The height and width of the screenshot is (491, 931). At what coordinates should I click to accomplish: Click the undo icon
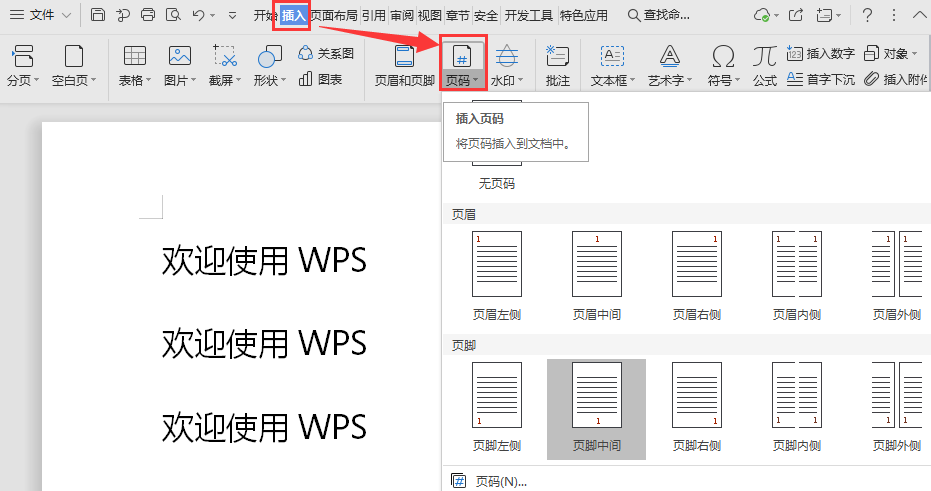(198, 15)
